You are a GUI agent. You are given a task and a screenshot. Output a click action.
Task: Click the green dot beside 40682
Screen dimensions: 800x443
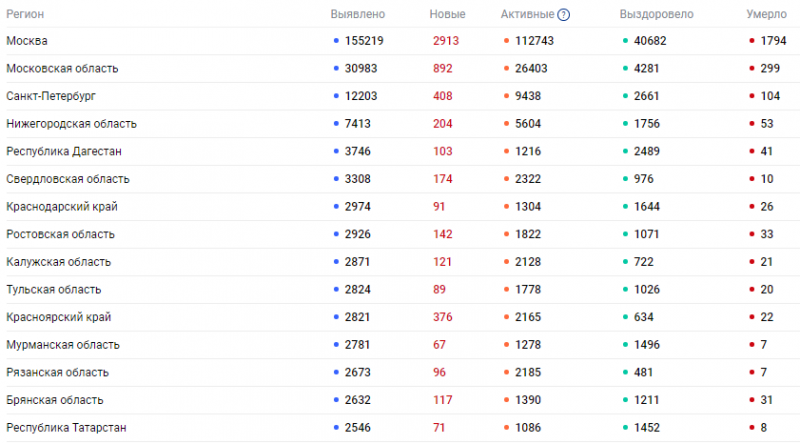(625, 41)
